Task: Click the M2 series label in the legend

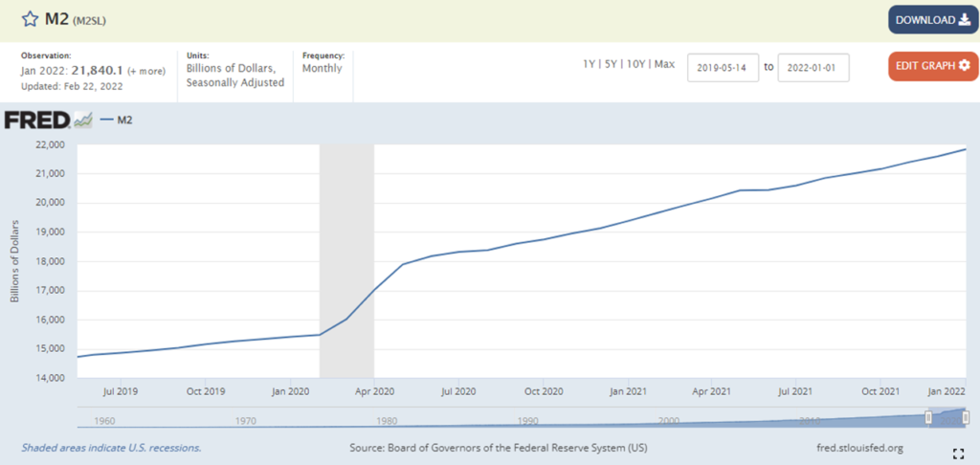Action: point(123,120)
